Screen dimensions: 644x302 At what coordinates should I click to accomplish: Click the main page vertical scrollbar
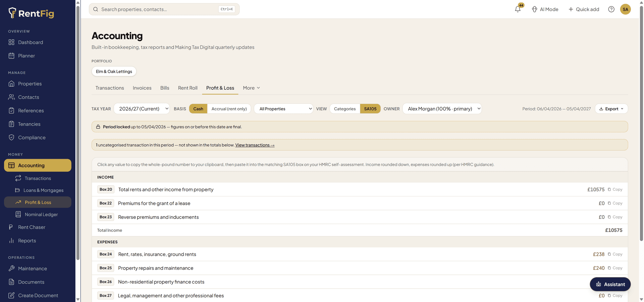tap(641, 123)
